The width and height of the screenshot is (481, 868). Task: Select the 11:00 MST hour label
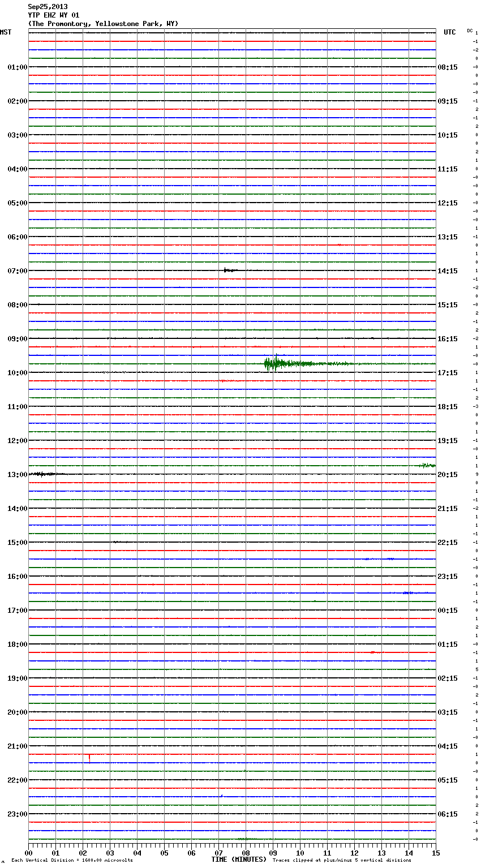18,407
